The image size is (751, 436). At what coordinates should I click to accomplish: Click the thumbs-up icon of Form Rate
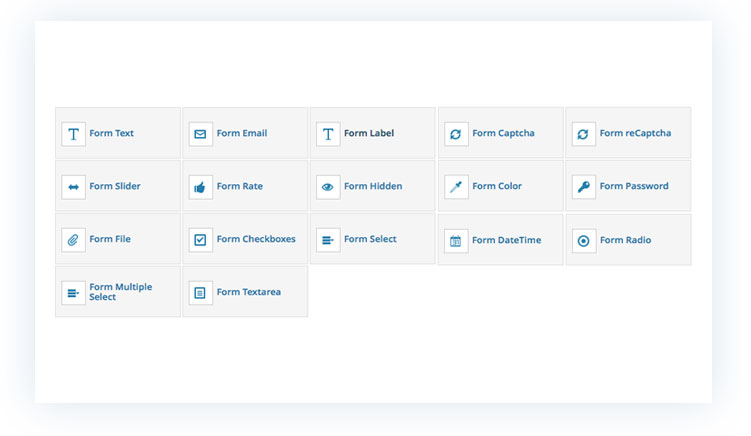(x=201, y=187)
